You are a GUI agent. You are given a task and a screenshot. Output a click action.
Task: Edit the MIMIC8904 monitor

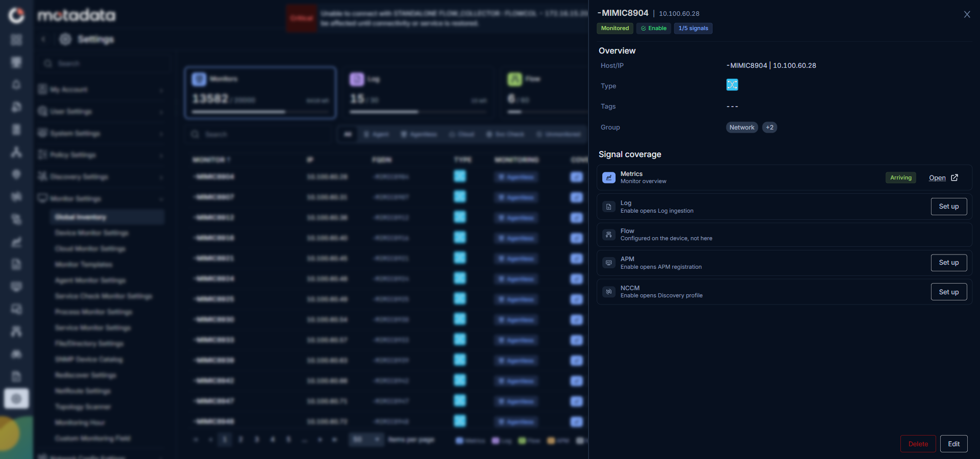click(953, 444)
